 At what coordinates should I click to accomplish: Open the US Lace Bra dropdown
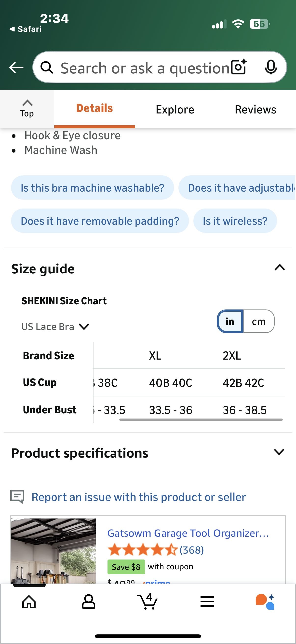(x=55, y=326)
